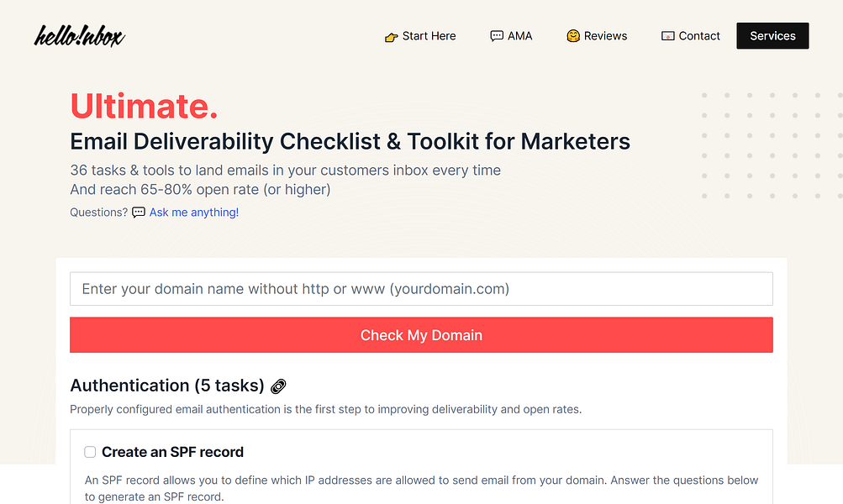Open the Start Here menu item
Image resolution: width=843 pixels, height=504 pixels.
coord(429,36)
